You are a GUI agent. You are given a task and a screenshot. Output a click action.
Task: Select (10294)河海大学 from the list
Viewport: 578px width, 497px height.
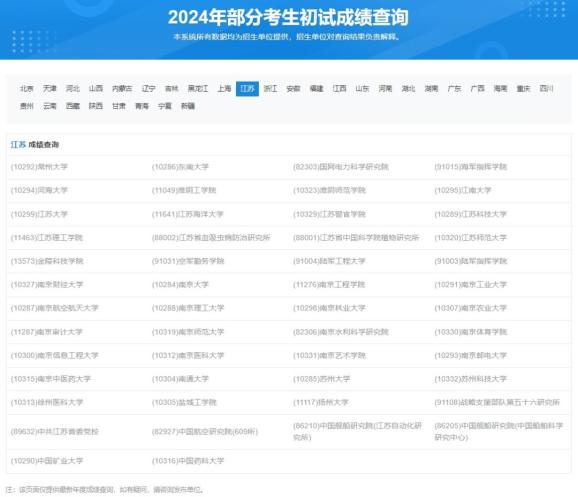39,190
